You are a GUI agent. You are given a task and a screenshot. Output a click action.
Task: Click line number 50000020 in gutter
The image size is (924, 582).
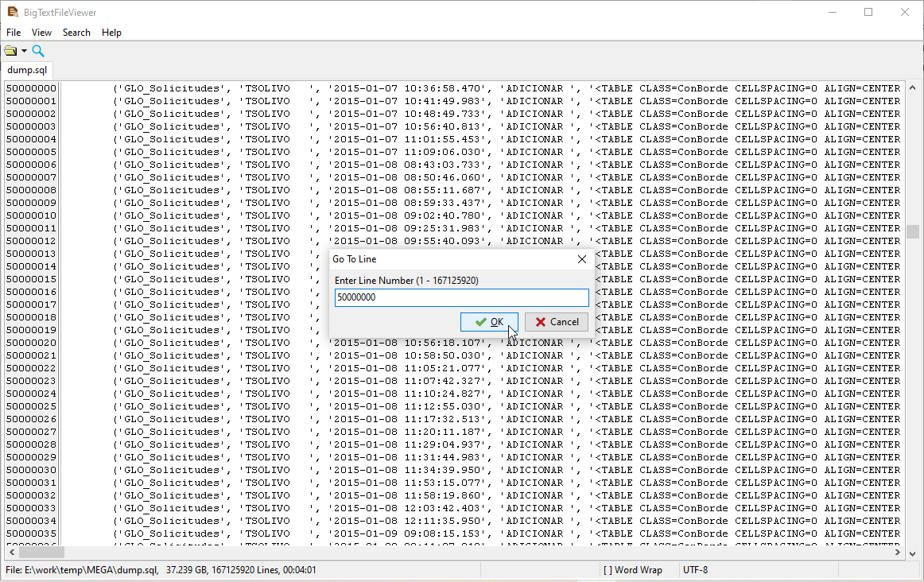point(31,343)
